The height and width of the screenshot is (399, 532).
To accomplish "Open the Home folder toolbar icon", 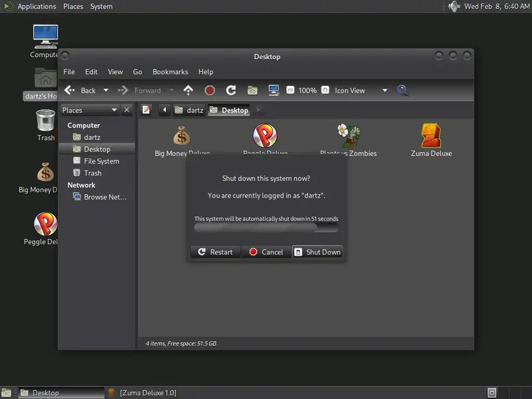I will coord(252,90).
